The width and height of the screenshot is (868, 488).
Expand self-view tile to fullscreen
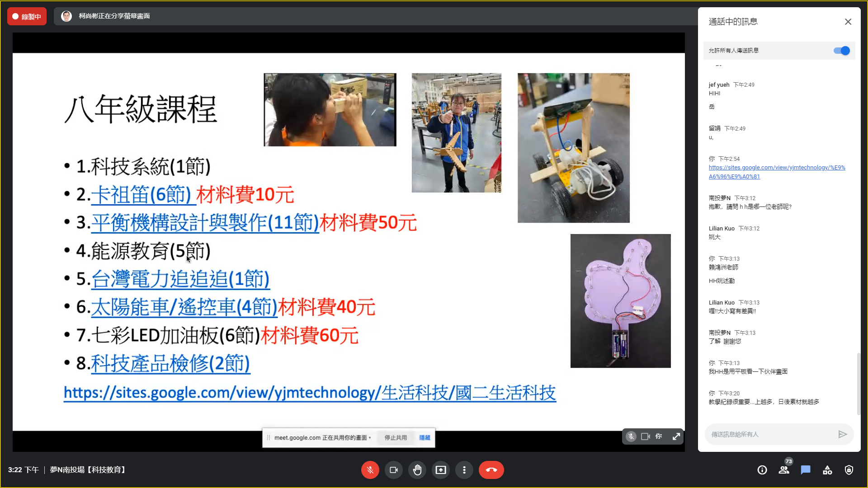(676, 436)
